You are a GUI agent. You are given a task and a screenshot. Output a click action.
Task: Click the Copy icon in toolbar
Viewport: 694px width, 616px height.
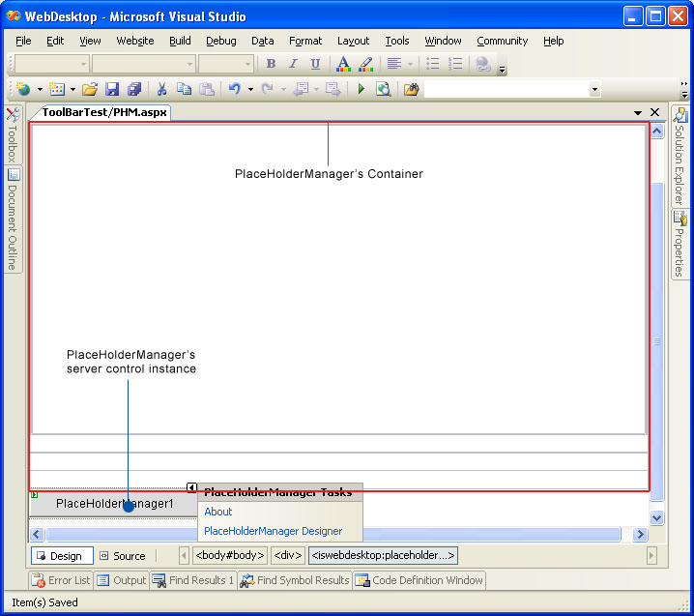184,89
